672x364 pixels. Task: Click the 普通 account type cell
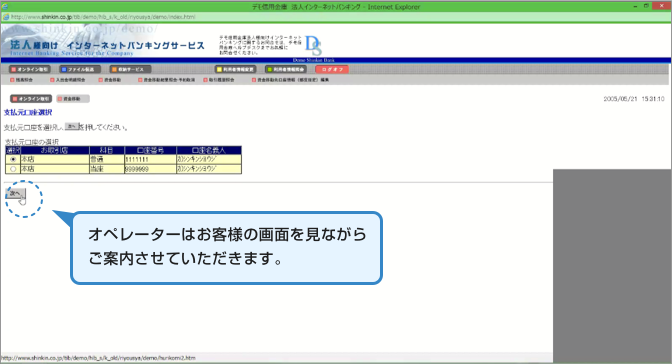pyautogui.click(x=107, y=159)
